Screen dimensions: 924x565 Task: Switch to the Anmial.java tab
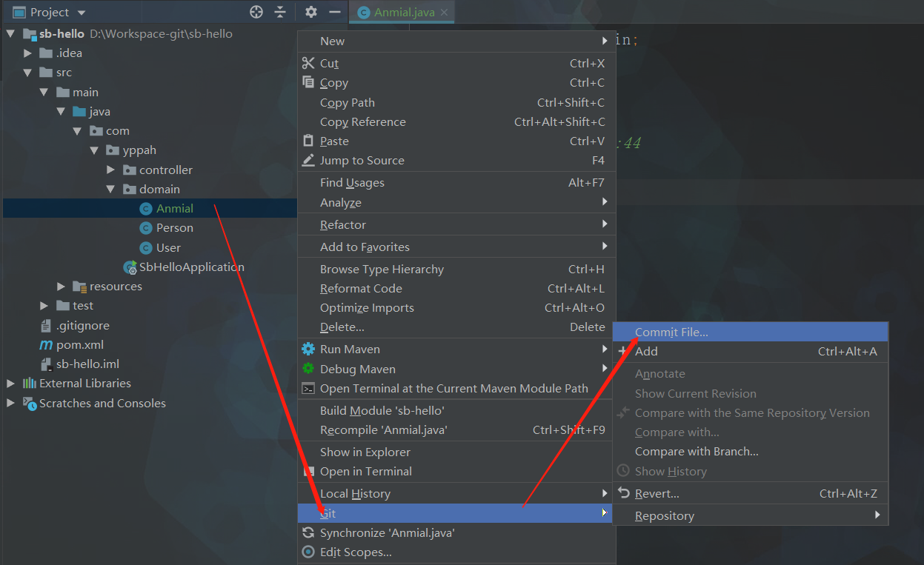point(404,13)
